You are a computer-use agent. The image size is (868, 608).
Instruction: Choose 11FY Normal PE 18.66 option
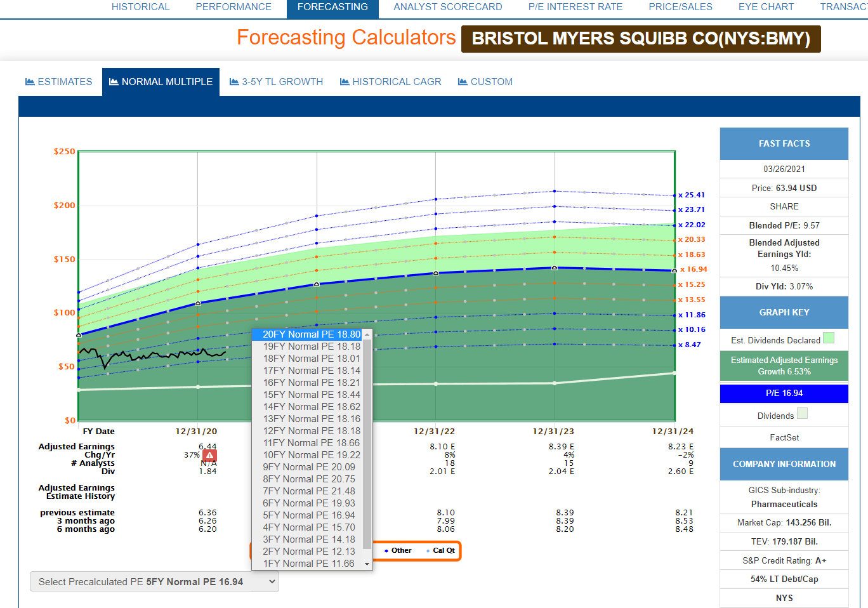[308, 443]
